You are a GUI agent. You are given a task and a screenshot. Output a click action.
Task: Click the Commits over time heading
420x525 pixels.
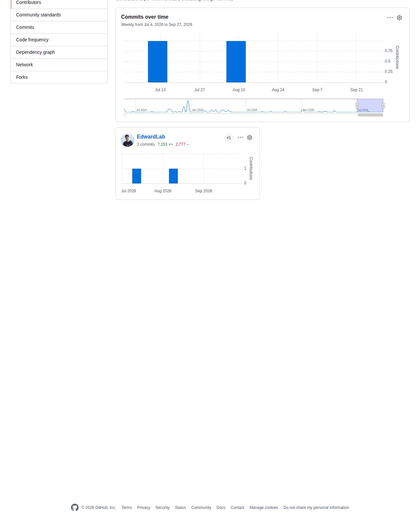(x=145, y=17)
